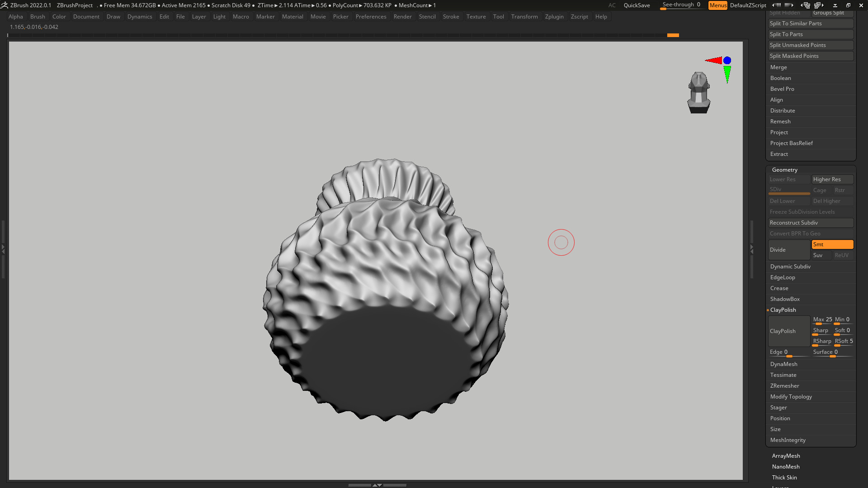The image size is (868, 488).
Task: Toggle ReUV option
Action: (x=843, y=255)
